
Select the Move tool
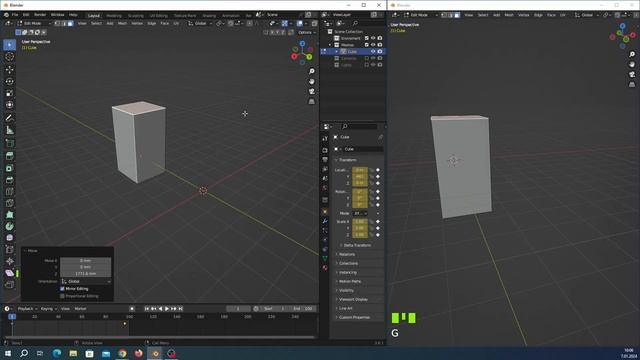9,69
